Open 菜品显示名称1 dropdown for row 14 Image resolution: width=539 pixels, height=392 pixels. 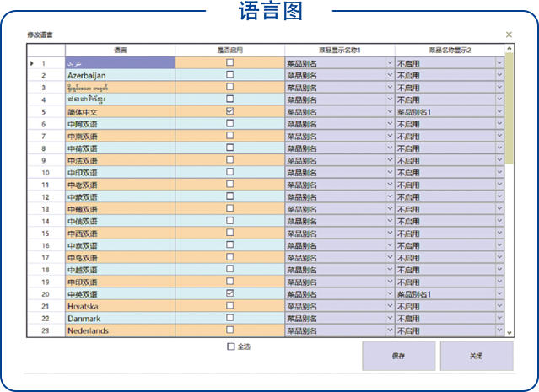(390, 221)
